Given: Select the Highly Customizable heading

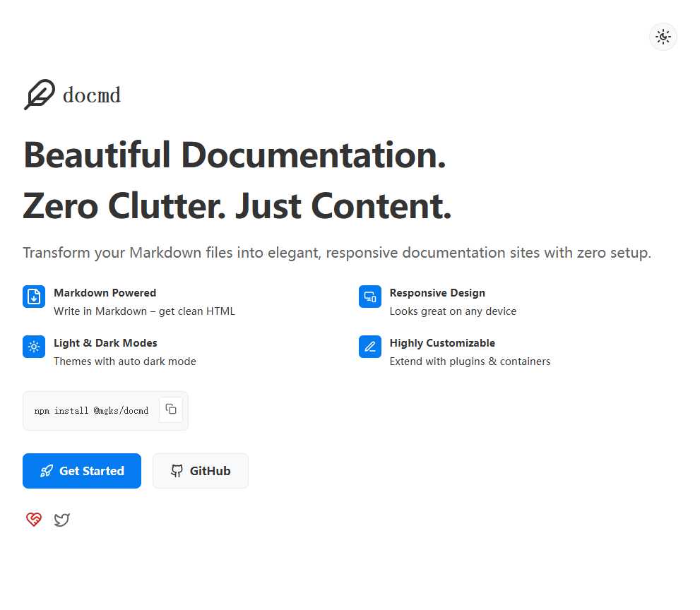Looking at the screenshot, I should (x=441, y=343).
